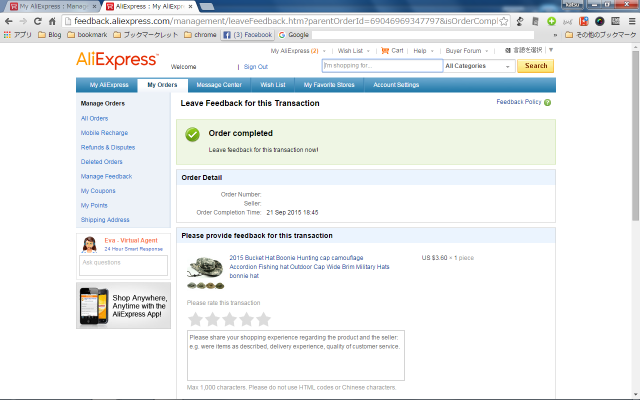Click the Cart link
Image resolution: width=640 pixels, height=400 pixels.
(x=397, y=51)
